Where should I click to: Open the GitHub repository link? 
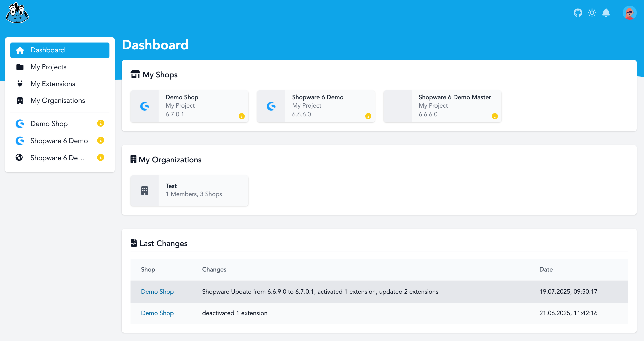pos(578,12)
